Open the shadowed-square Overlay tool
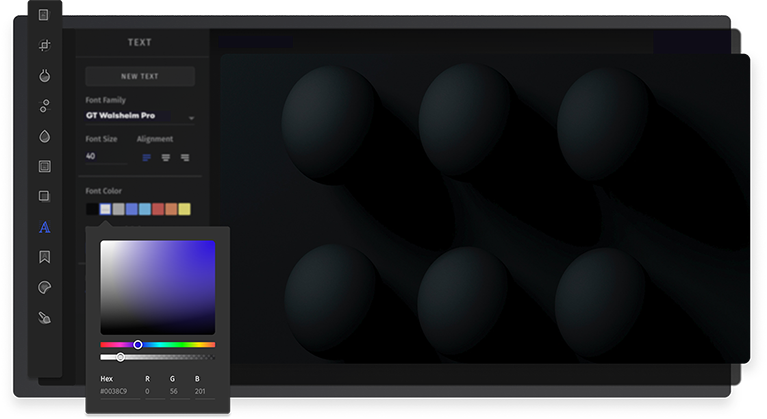767x419 pixels. (x=45, y=196)
